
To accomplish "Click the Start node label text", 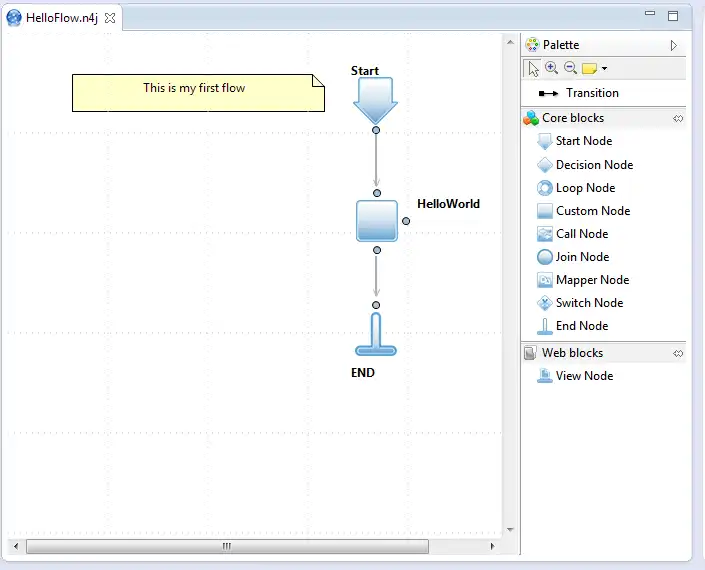I will pos(365,71).
